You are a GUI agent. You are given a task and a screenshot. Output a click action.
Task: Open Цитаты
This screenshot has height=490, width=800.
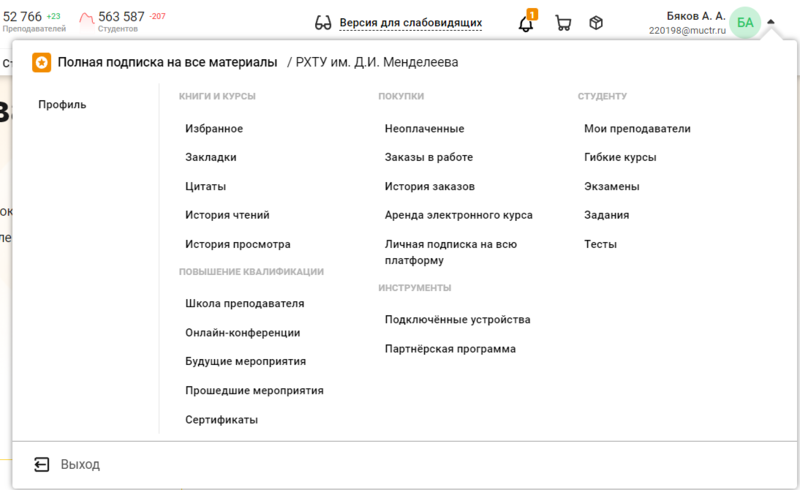click(206, 186)
